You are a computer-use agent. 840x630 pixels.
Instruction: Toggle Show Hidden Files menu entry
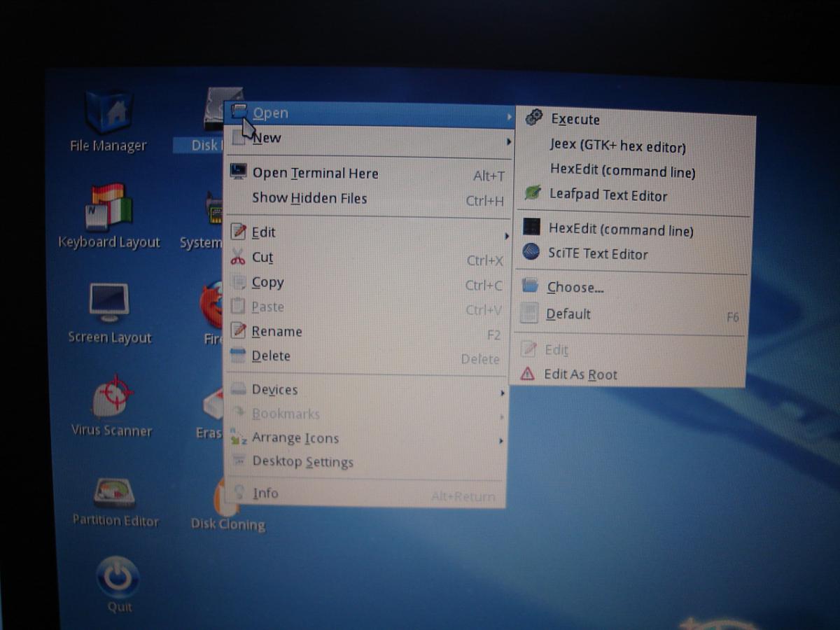[x=366, y=199]
